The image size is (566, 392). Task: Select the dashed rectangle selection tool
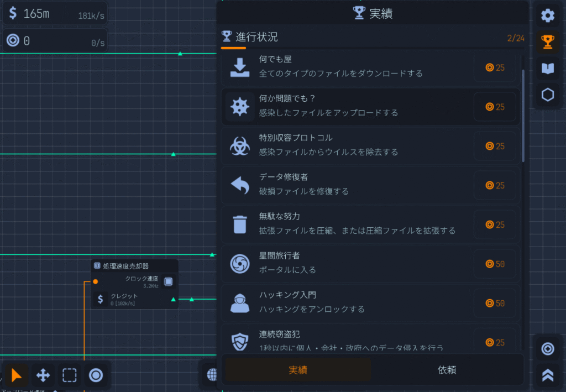[x=70, y=375]
